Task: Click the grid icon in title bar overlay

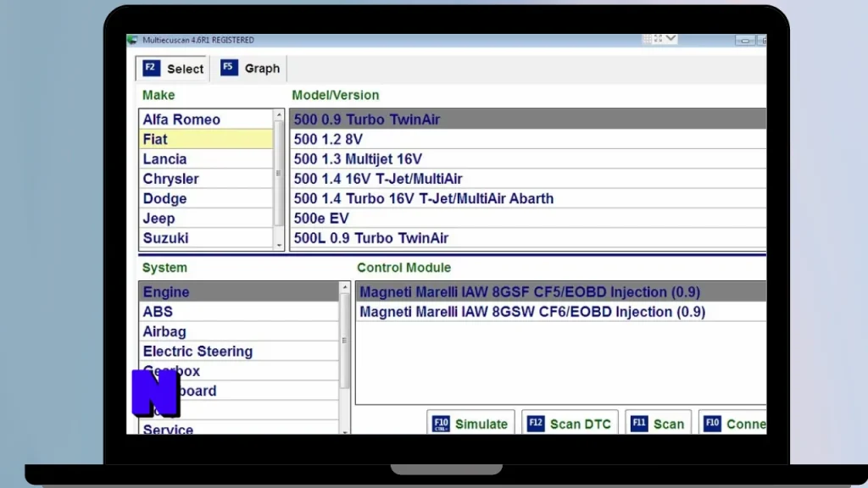Action: point(647,39)
